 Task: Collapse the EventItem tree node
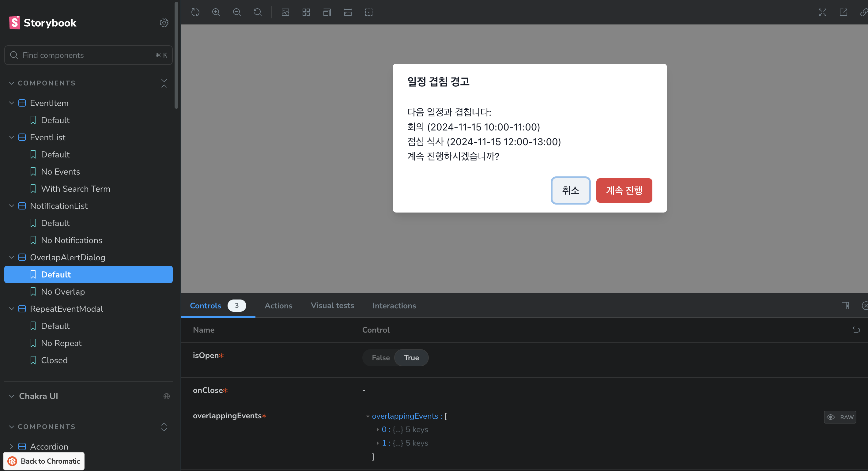[11, 103]
